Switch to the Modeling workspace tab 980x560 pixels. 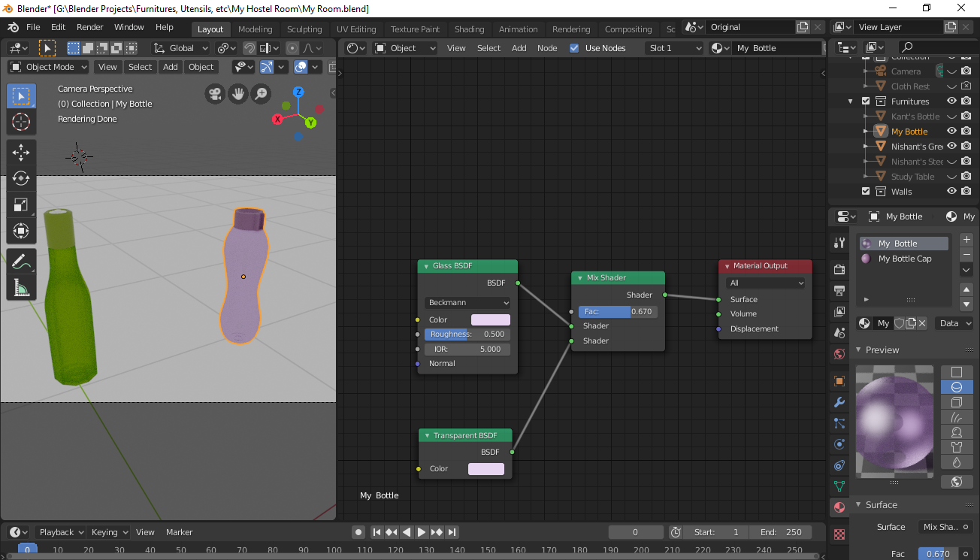tap(255, 29)
